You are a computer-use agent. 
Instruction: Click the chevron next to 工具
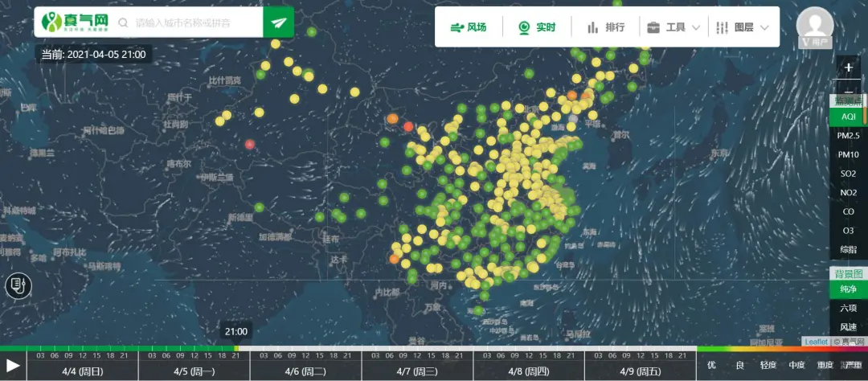696,27
